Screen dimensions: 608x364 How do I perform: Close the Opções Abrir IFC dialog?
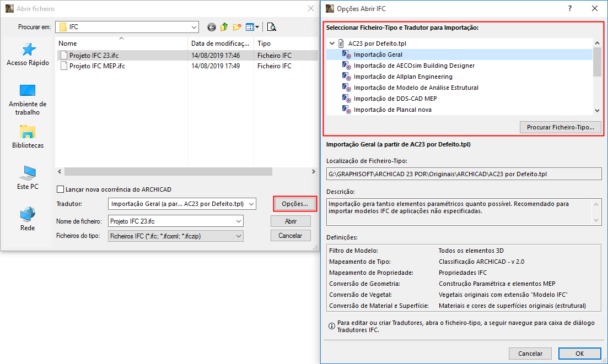click(594, 8)
